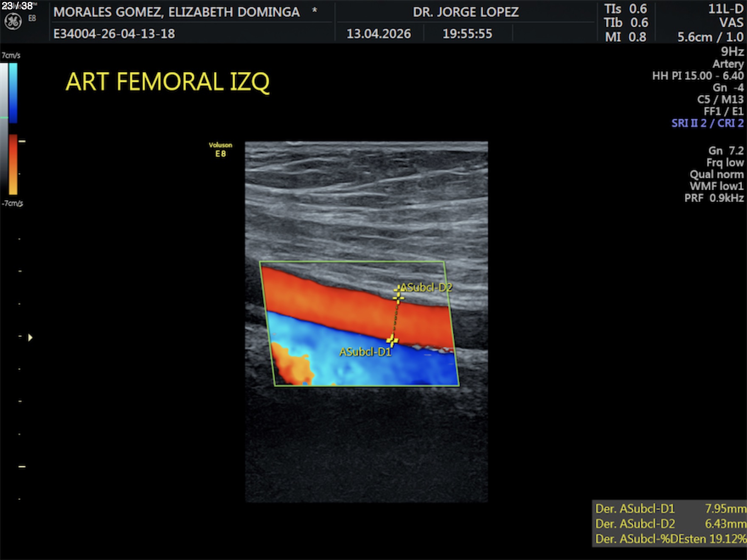The height and width of the screenshot is (560, 747).
Task: Select the upper caliper cross marker ASubcl-D2
Action: tap(398, 298)
